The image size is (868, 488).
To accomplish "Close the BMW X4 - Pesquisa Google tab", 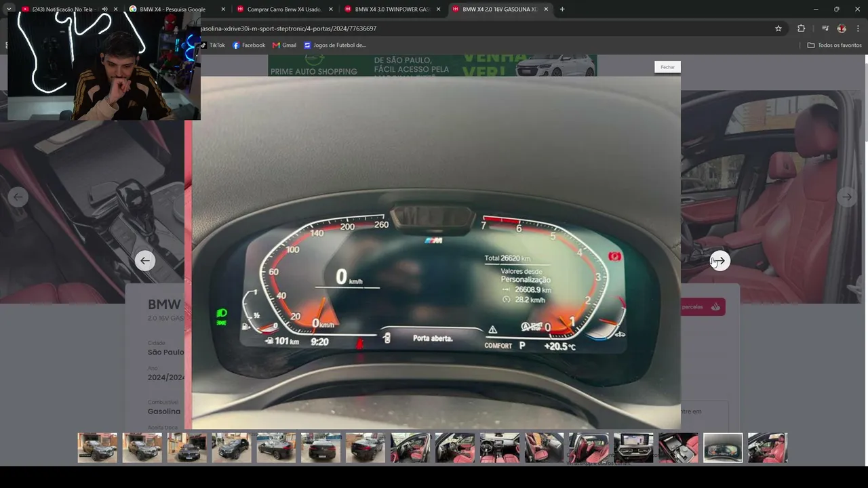I will coord(223,9).
